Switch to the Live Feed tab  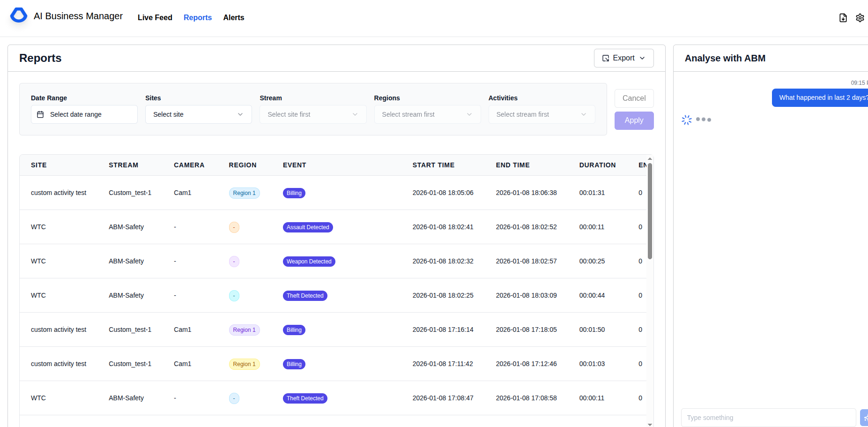155,17
